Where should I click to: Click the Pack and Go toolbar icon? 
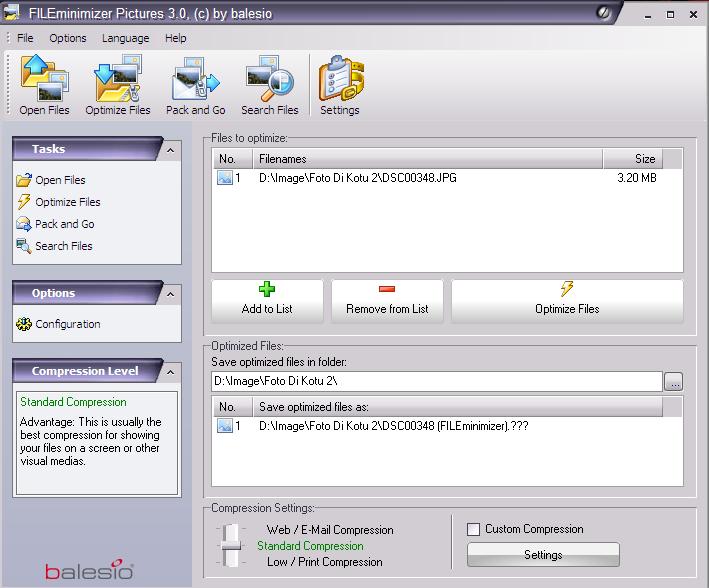[195, 78]
